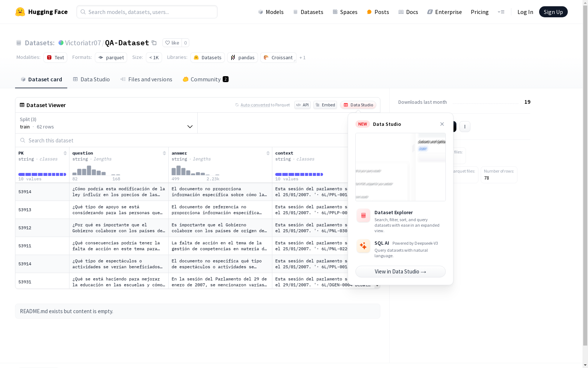
Task: Go to Datasets in the navbar
Action: [x=308, y=12]
